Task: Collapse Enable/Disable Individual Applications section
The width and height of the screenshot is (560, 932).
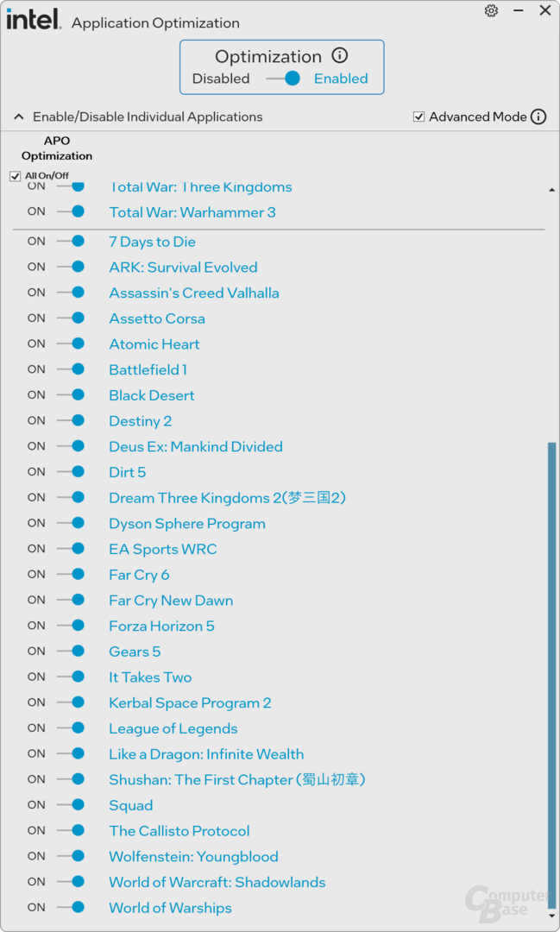Action: pos(18,116)
